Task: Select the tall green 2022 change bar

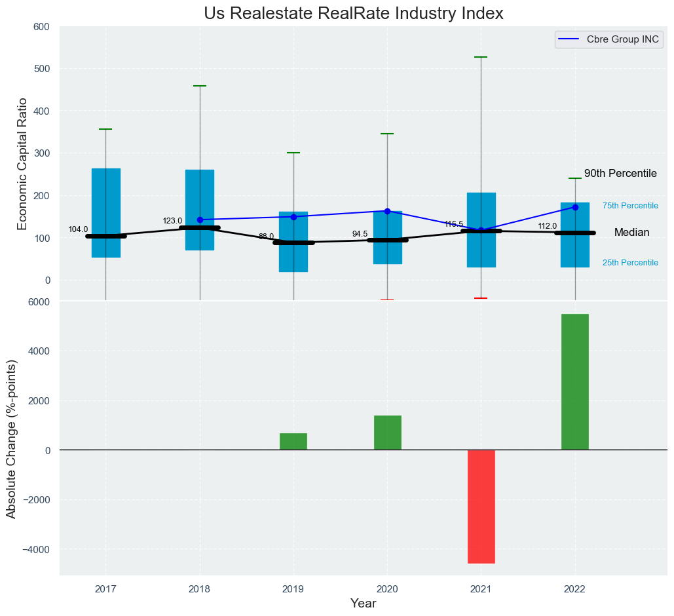Action: tap(575, 381)
